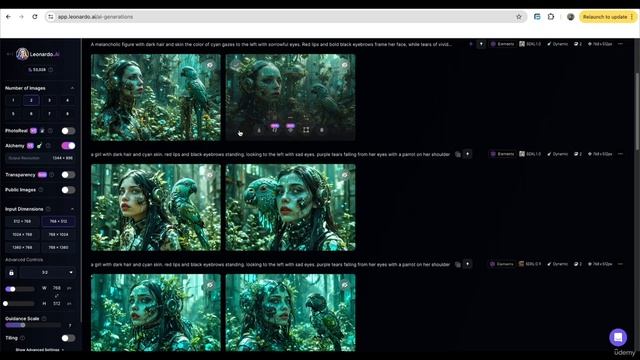Set number of images to 6
The height and width of the screenshot is (360, 640).
31,114
